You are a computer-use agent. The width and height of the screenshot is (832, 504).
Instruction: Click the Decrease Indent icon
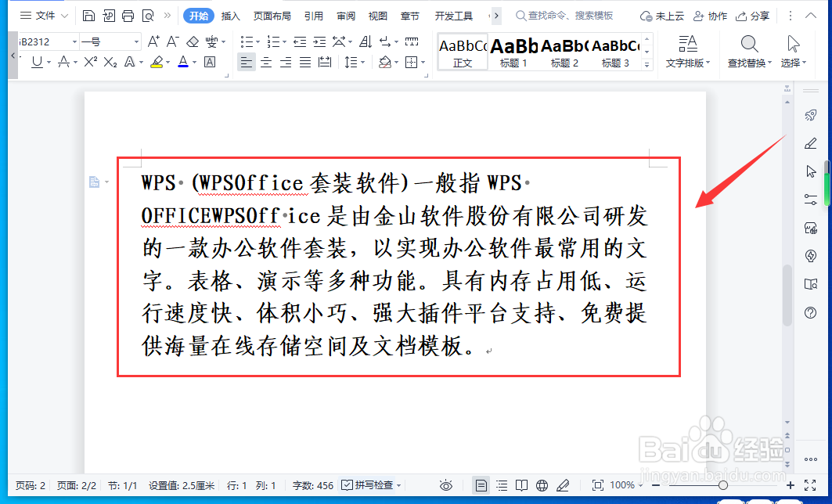(x=300, y=41)
